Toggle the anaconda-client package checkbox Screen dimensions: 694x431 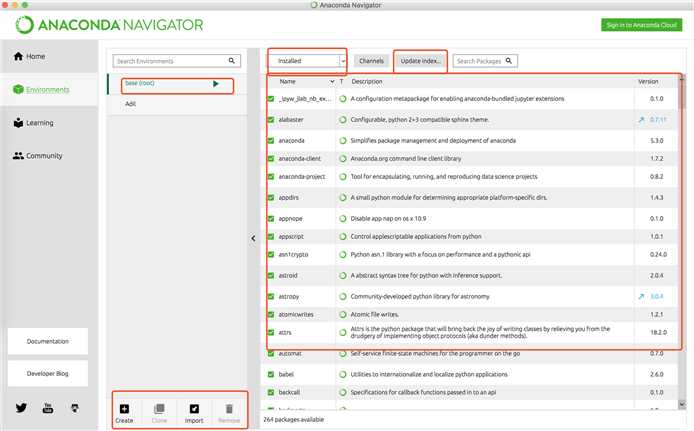tap(271, 158)
